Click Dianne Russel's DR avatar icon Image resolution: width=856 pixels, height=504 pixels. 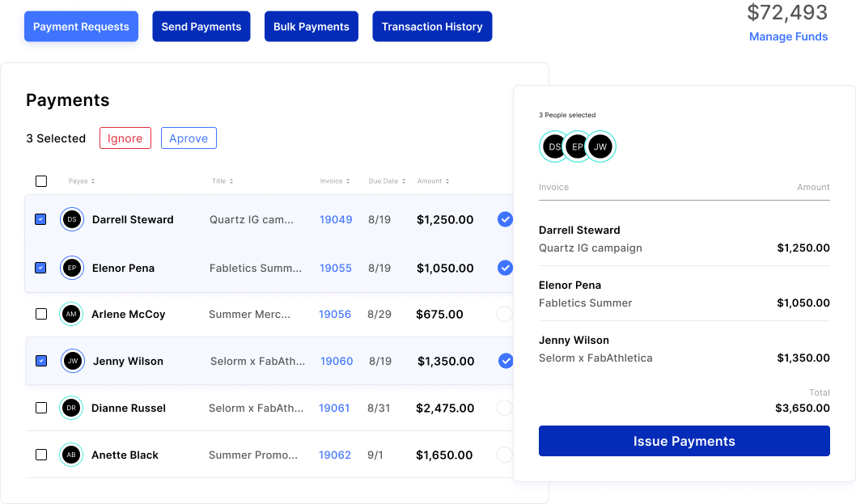click(x=71, y=408)
